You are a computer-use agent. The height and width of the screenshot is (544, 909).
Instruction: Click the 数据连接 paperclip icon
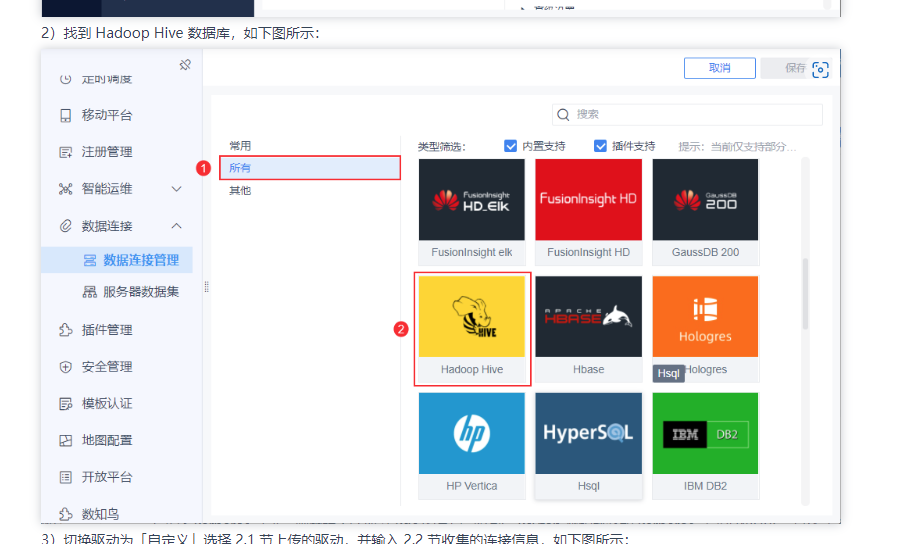[66, 226]
